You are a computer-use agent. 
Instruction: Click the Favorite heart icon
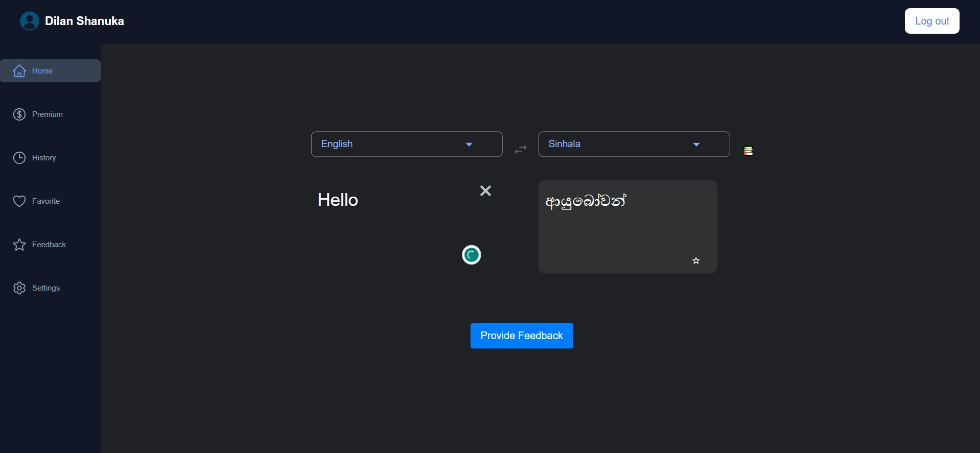[x=19, y=201]
